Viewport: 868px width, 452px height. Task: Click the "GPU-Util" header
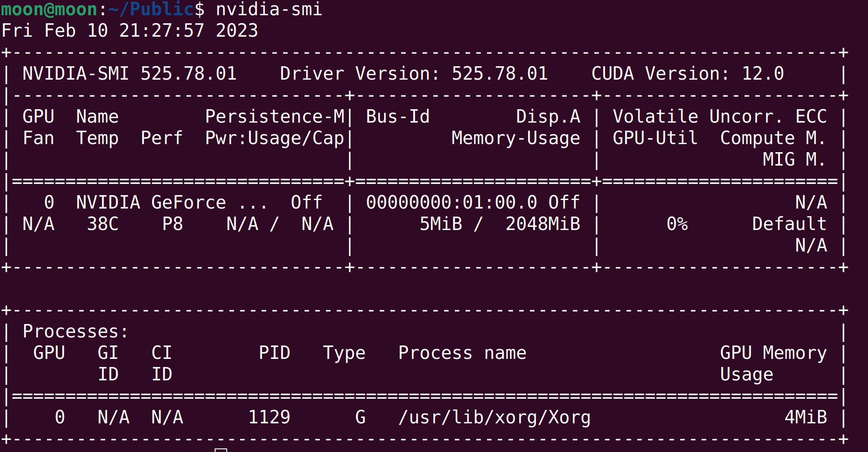click(655, 138)
